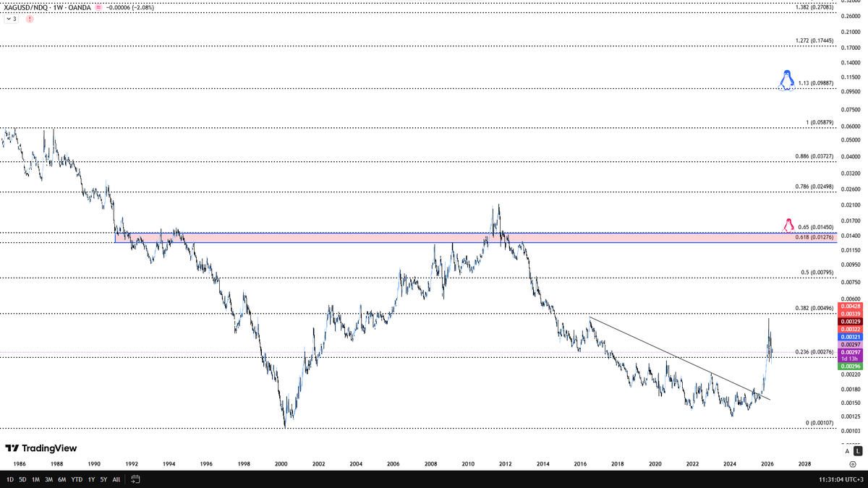Click the 0.00220 price axis value
Screen dimensions: 868x488
(851, 374)
